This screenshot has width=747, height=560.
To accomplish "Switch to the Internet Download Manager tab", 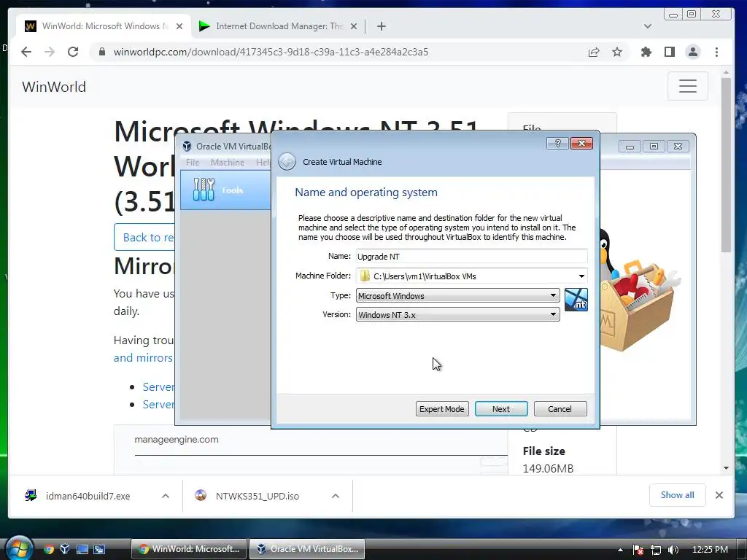I will [x=279, y=26].
